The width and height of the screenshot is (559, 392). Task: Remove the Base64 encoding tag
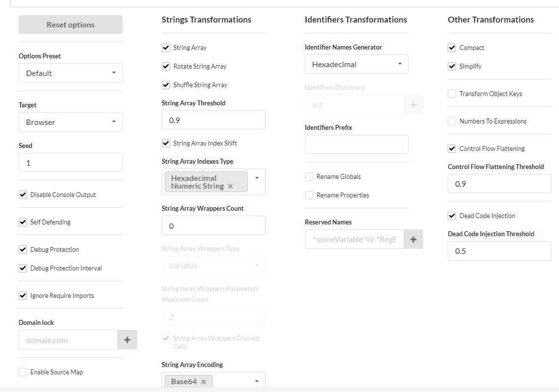pyautogui.click(x=203, y=382)
